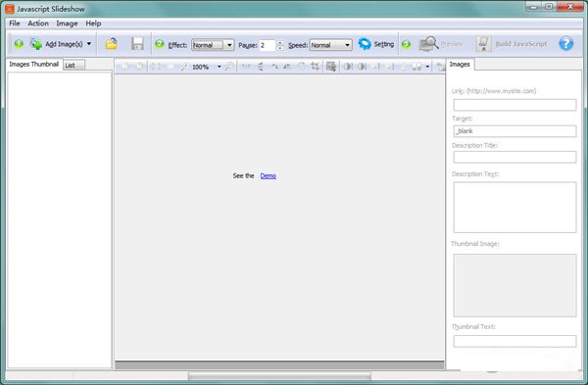Click the Thumbnail Text input field
This screenshot has width=588, height=385.
[x=514, y=341]
